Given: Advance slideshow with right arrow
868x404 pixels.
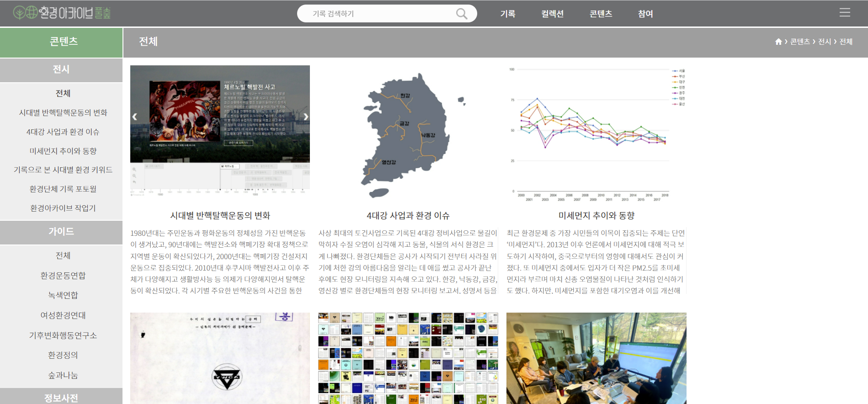Looking at the screenshot, I should [x=306, y=117].
